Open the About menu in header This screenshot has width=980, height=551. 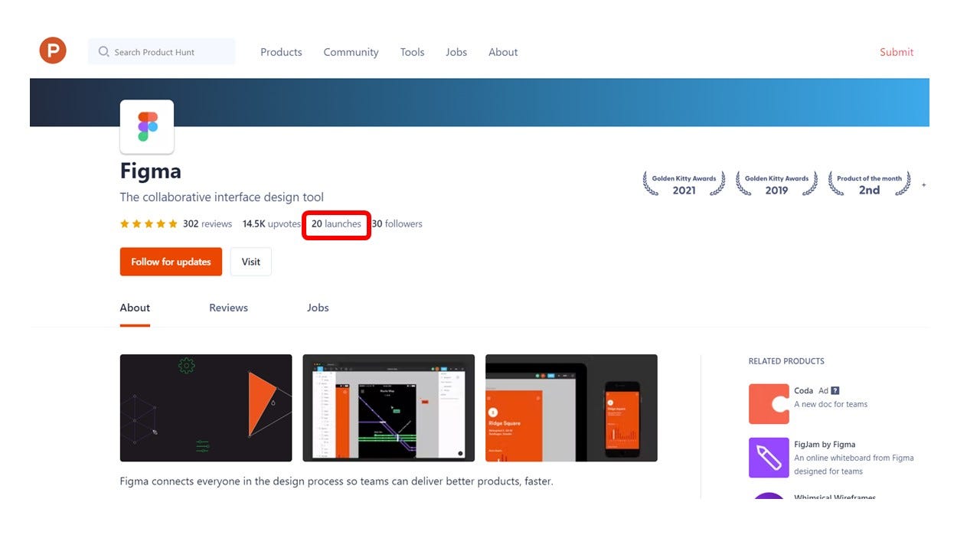[x=503, y=52]
